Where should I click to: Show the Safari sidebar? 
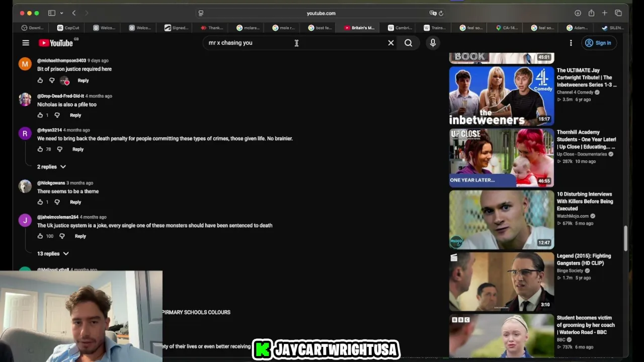51,13
